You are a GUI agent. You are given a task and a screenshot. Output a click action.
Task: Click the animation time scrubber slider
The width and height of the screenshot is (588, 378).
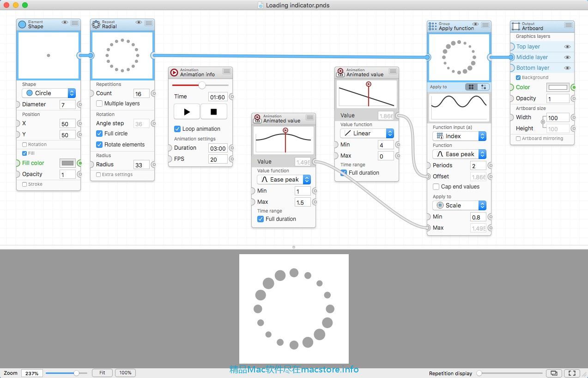point(200,85)
